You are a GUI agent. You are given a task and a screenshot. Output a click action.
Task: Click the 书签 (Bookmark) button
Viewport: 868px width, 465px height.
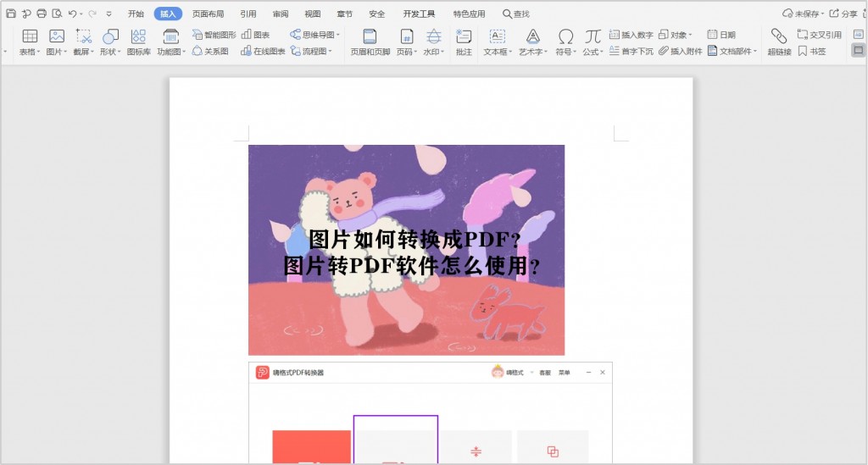[811, 51]
